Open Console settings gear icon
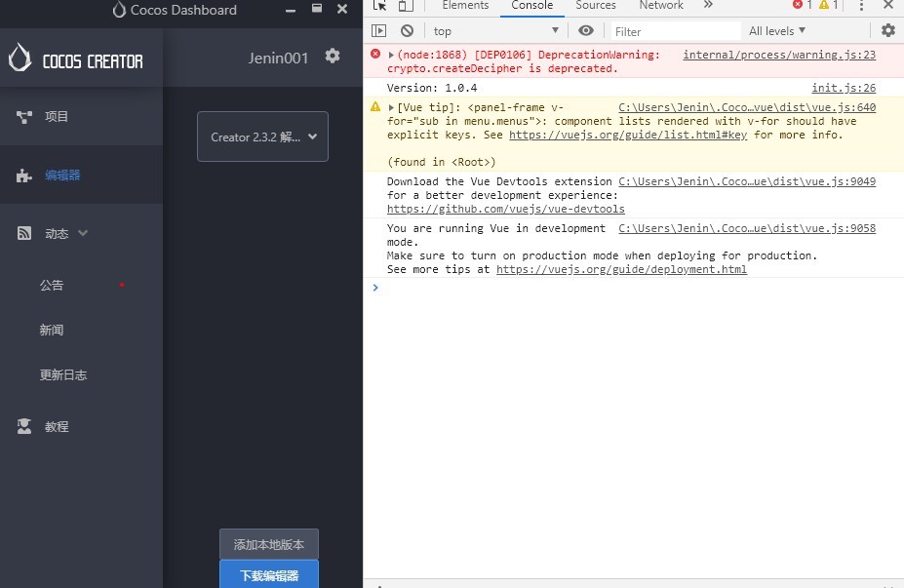The width and height of the screenshot is (904, 588). (x=887, y=31)
